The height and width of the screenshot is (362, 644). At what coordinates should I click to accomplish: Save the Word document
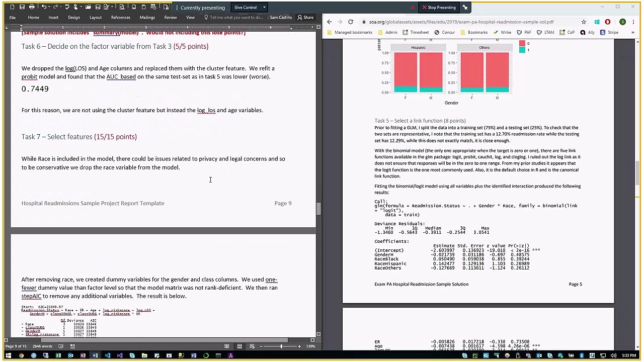point(22,7)
